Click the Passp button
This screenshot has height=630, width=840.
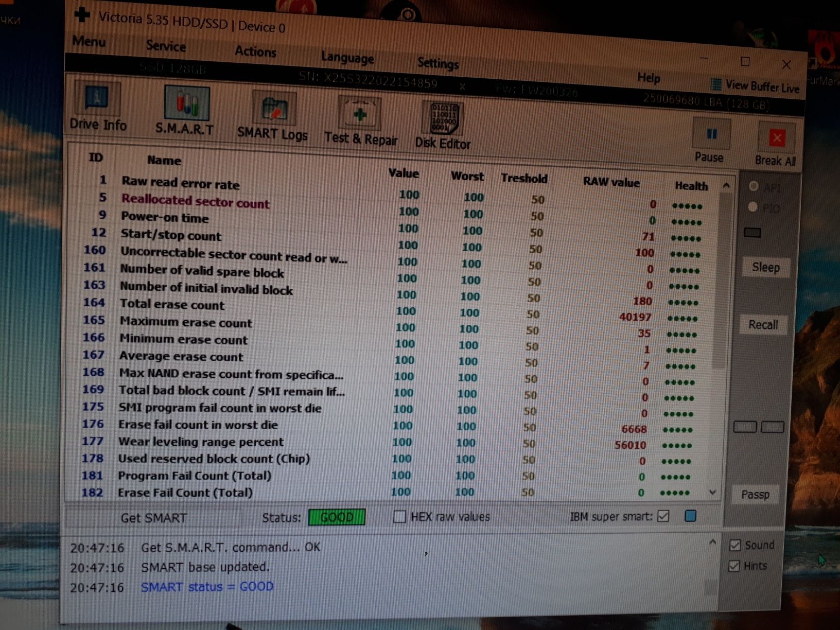click(756, 495)
